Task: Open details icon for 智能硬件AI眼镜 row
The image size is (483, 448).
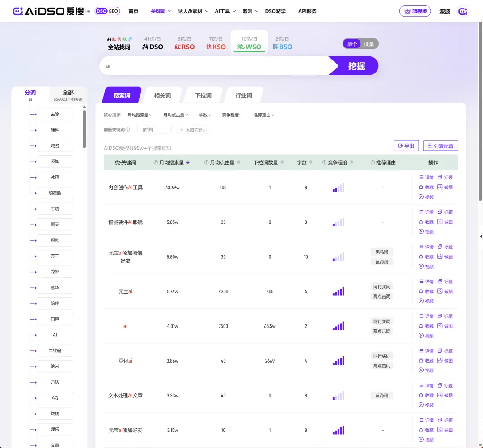Action: point(421,212)
